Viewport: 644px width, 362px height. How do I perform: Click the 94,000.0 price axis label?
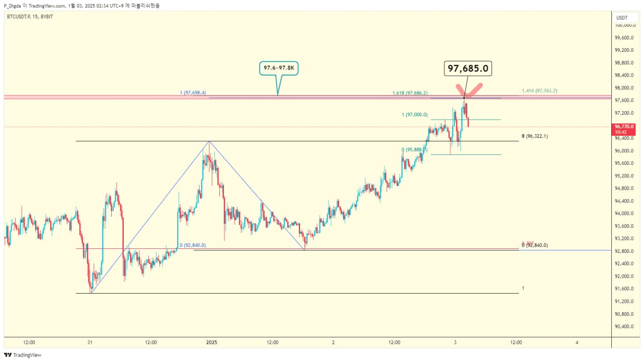click(623, 214)
